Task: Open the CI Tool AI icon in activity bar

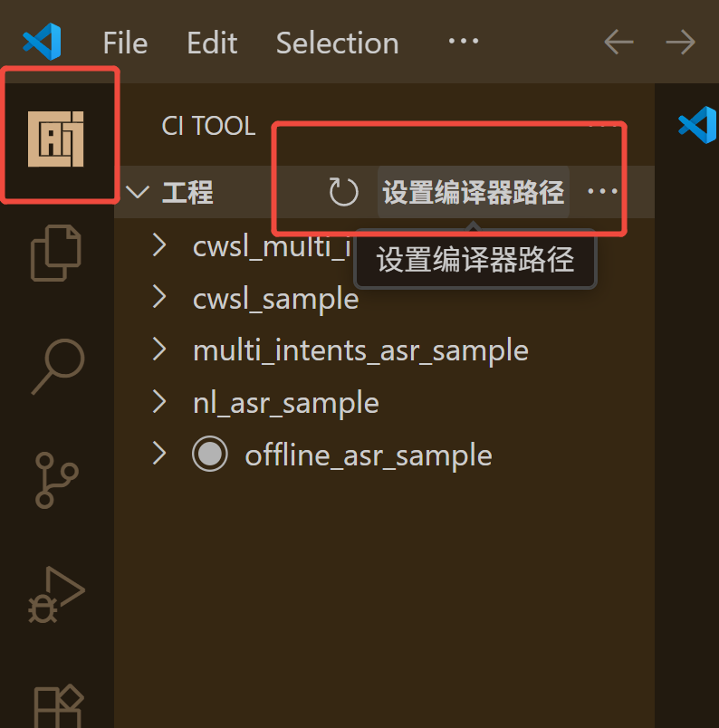Action: (56, 140)
